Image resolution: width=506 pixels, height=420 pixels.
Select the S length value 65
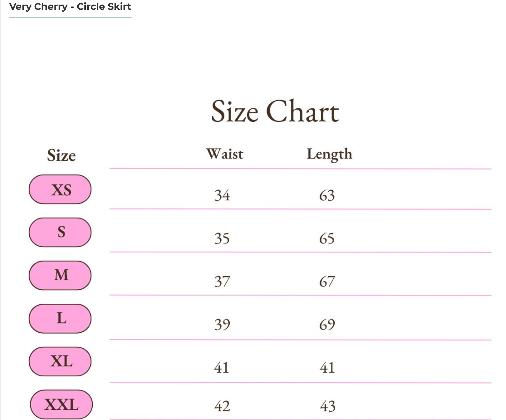[327, 238]
